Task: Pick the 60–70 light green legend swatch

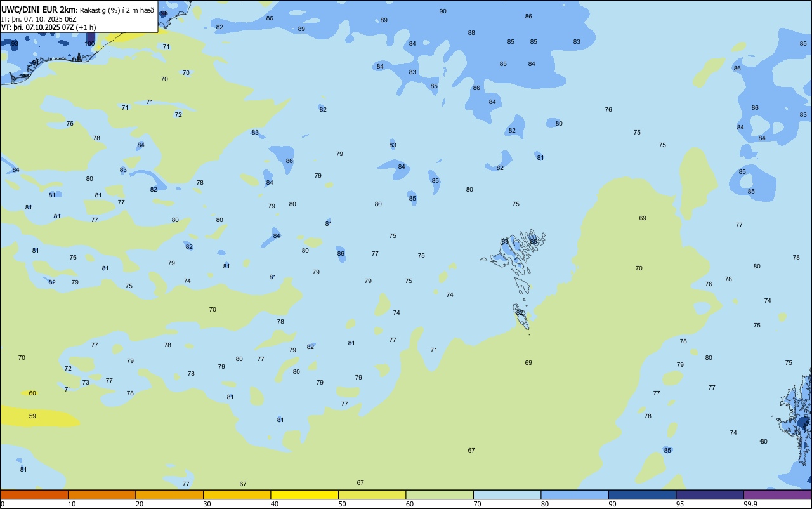Action: pos(440,494)
